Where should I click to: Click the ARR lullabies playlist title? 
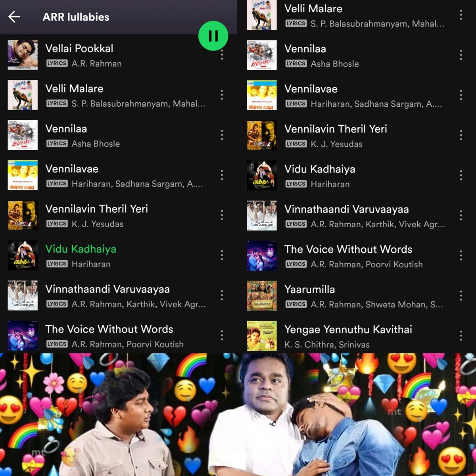pos(76,17)
